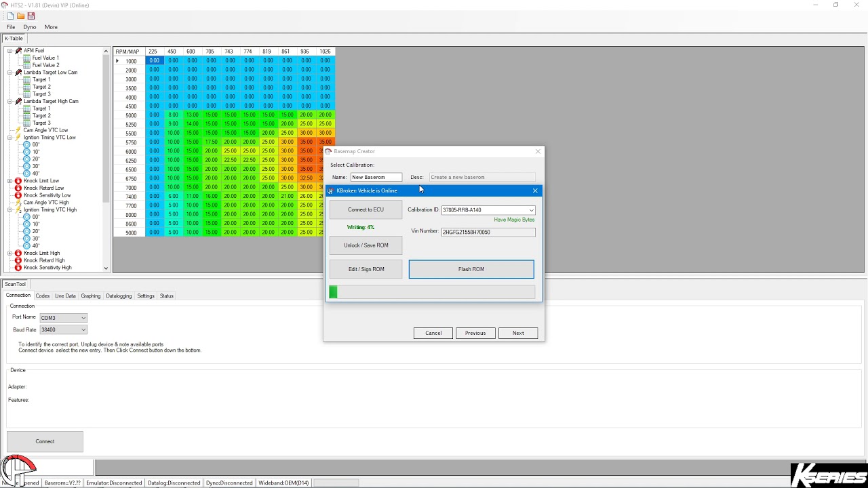Select the AFM Fuel tree node

click(34, 51)
